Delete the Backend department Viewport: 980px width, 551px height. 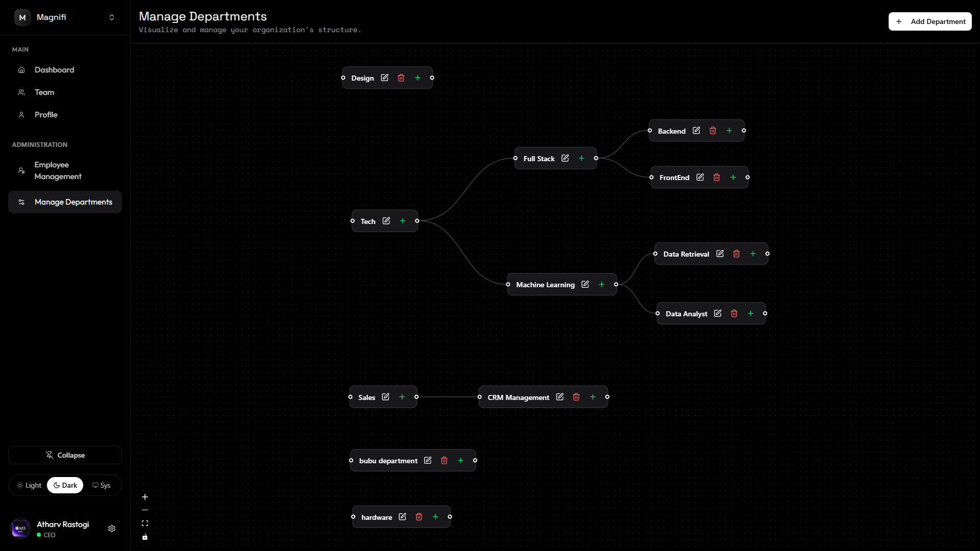pyautogui.click(x=713, y=130)
